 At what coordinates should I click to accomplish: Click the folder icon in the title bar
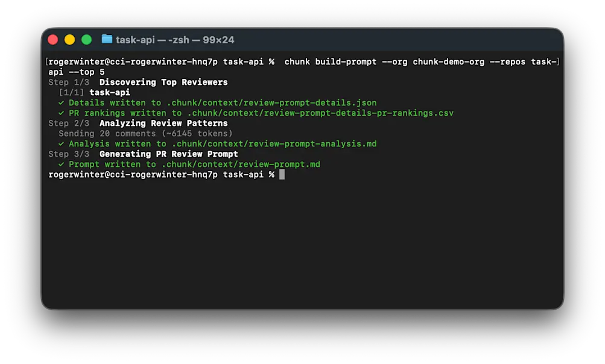tap(106, 41)
